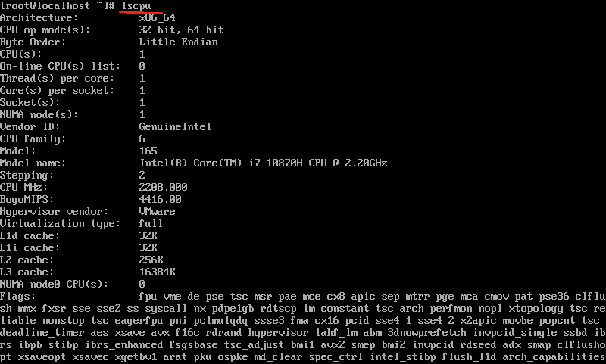This screenshot has height=364, width=606.
Task: Click the Thread(s) per core label
Action: pos(58,79)
